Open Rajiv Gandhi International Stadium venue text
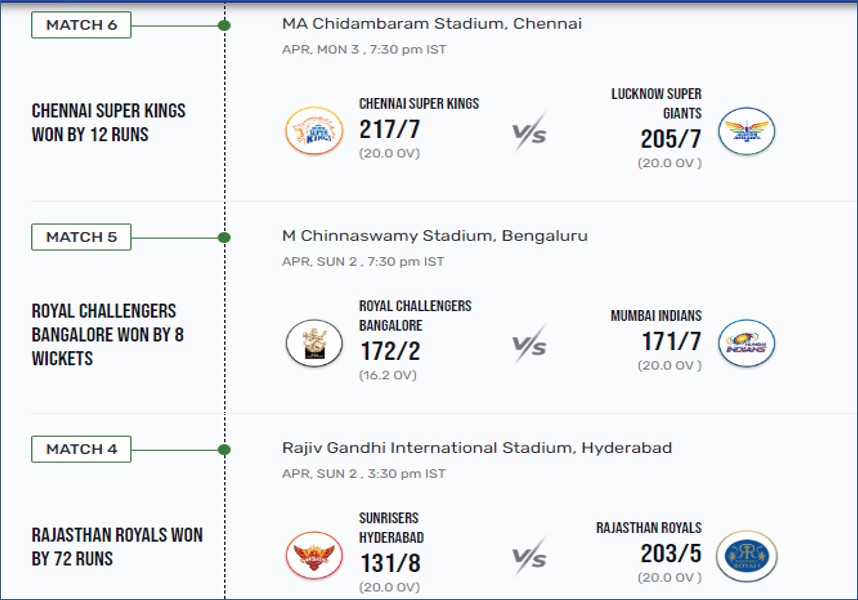Image resolution: width=858 pixels, height=600 pixels. [477, 448]
